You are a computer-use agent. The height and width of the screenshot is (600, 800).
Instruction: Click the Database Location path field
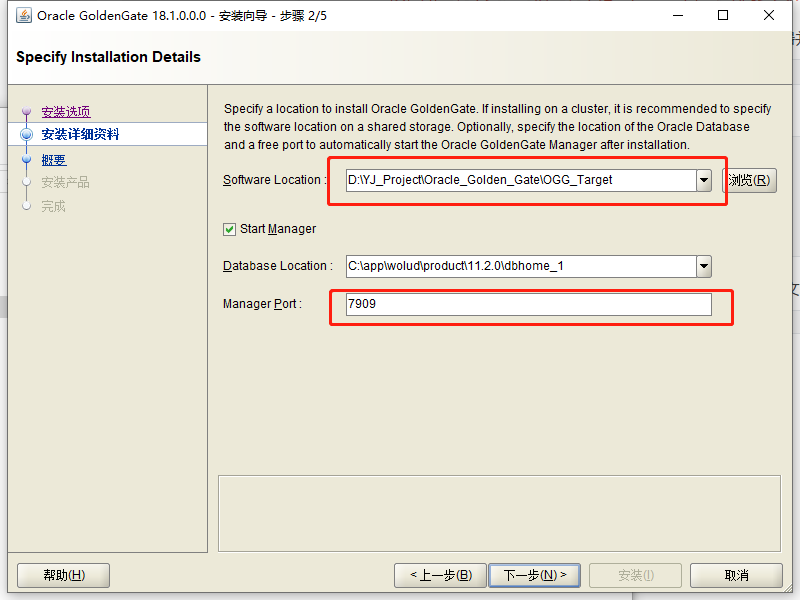pyautogui.click(x=521, y=266)
